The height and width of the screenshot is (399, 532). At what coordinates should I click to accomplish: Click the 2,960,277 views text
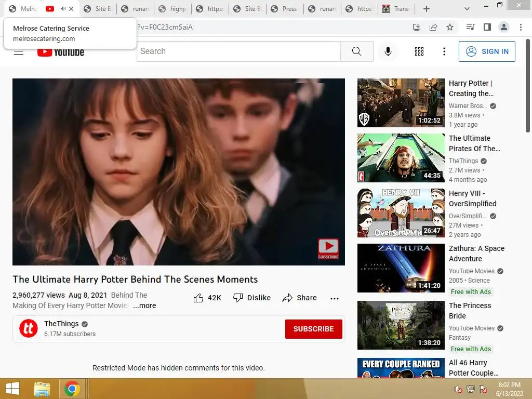click(x=38, y=295)
